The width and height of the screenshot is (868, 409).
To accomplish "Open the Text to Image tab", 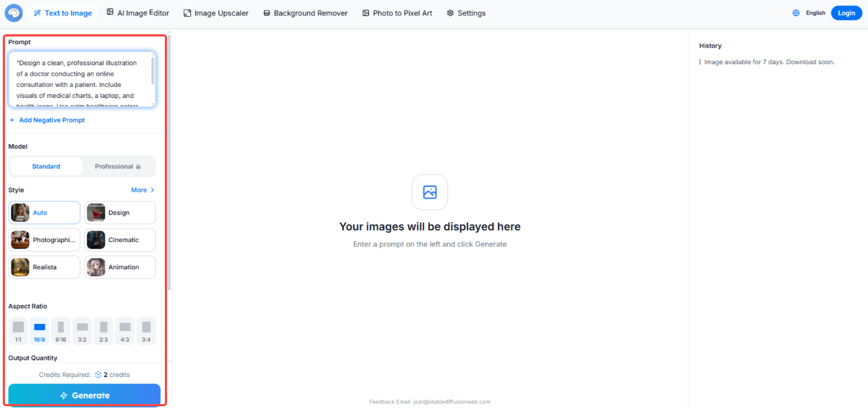I will point(63,13).
